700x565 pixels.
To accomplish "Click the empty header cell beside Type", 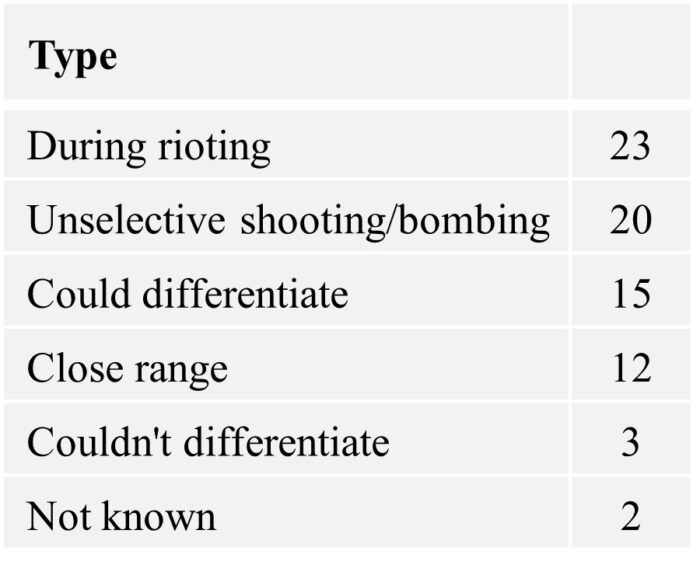I will point(630,52).
